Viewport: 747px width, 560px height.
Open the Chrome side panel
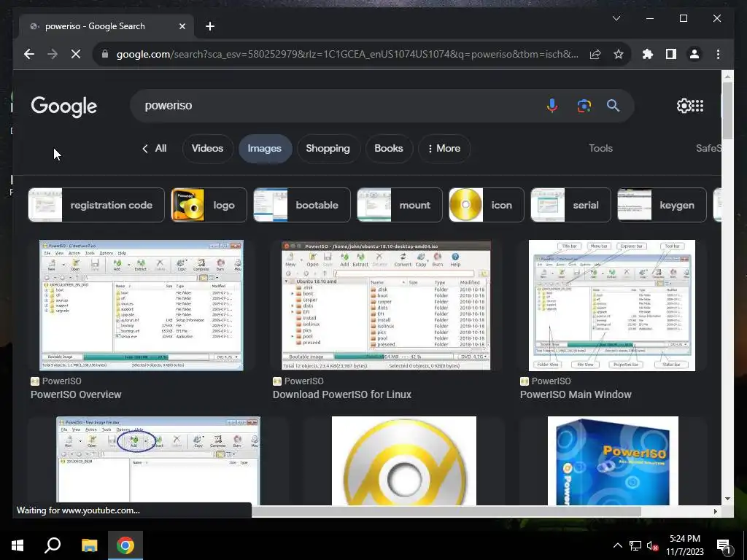671,54
